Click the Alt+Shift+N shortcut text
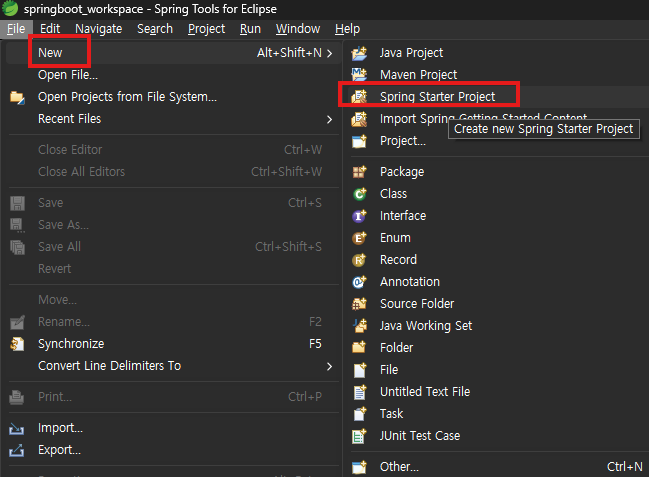Screen dimensions: 649x477 coord(289,53)
